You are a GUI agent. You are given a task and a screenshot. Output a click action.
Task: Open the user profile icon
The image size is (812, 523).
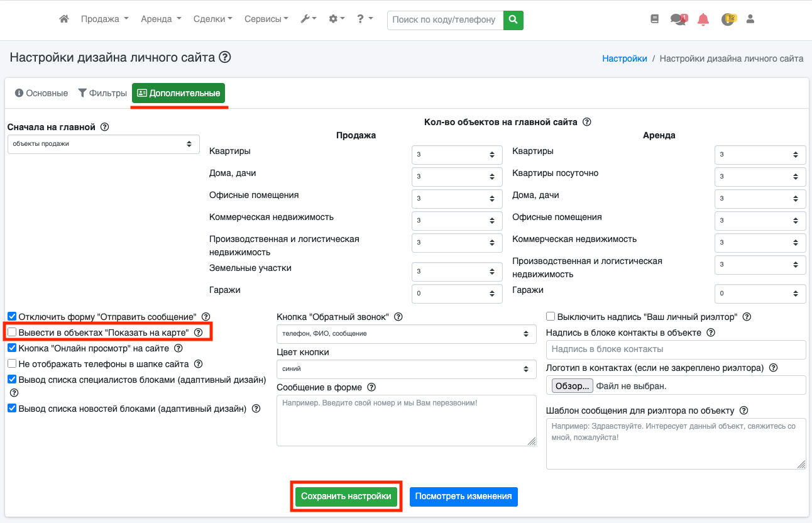750,19
